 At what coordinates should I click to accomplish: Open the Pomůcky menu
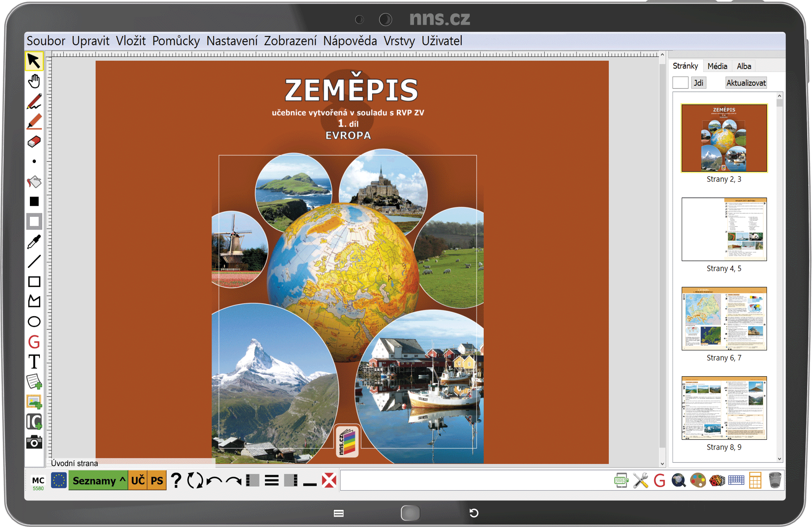pos(176,41)
